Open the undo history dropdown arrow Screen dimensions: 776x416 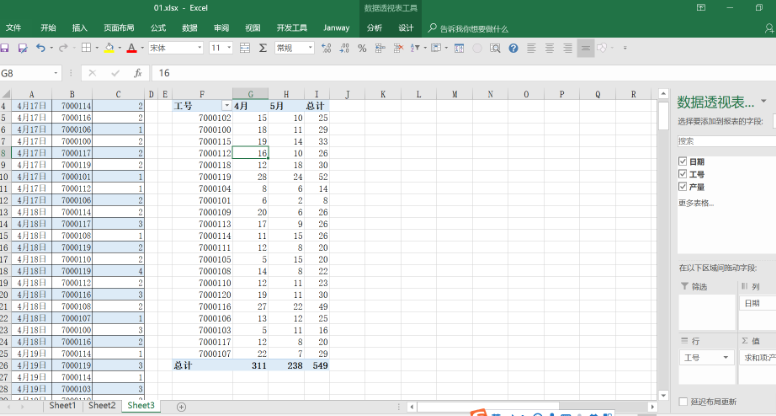click(x=50, y=48)
